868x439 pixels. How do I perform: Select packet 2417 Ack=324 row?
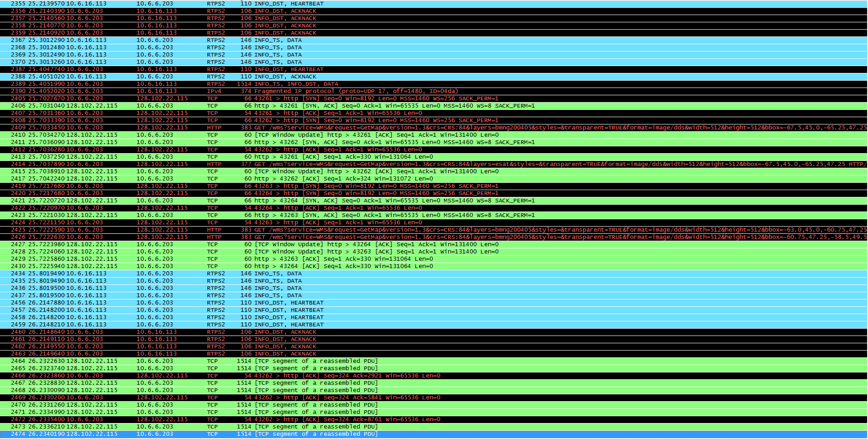point(434,179)
